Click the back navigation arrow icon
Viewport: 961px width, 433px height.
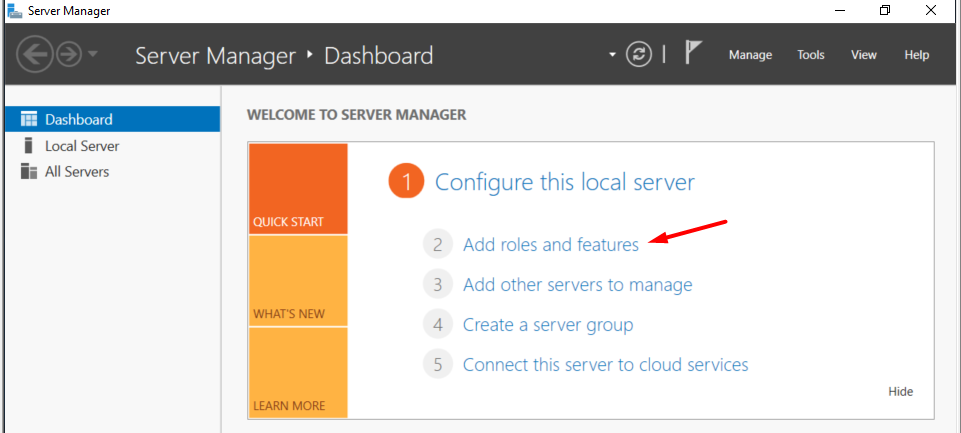35,55
